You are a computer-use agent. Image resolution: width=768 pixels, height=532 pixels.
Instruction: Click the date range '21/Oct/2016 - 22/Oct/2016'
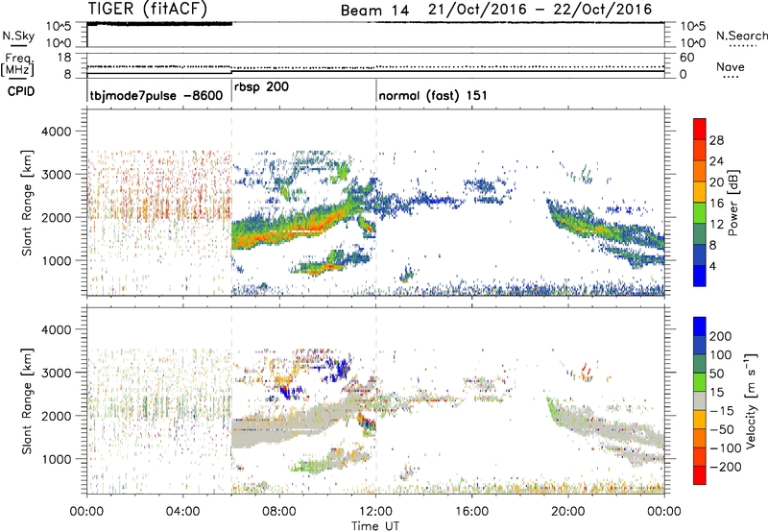pyautogui.click(x=540, y=10)
